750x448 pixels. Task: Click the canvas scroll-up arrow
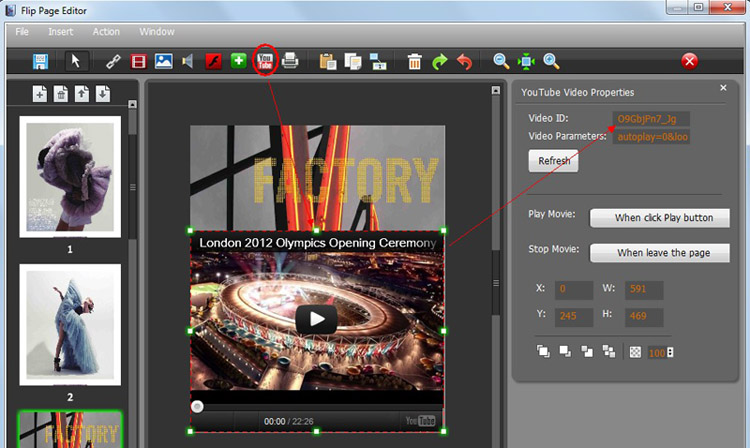coord(496,90)
